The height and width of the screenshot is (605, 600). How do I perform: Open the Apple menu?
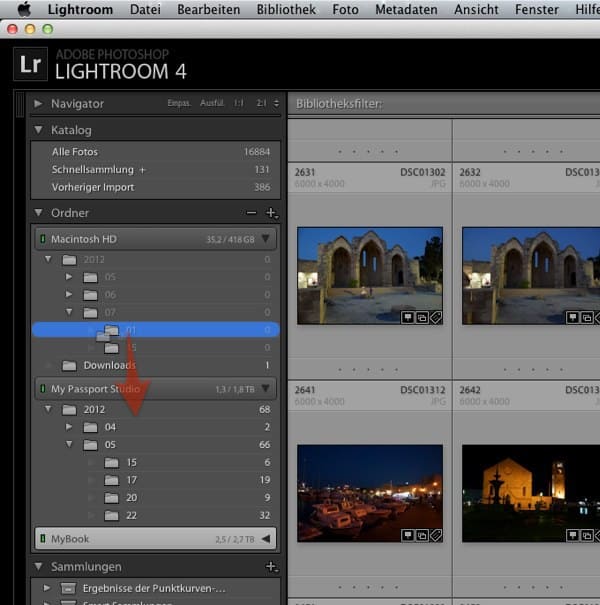[x=24, y=9]
